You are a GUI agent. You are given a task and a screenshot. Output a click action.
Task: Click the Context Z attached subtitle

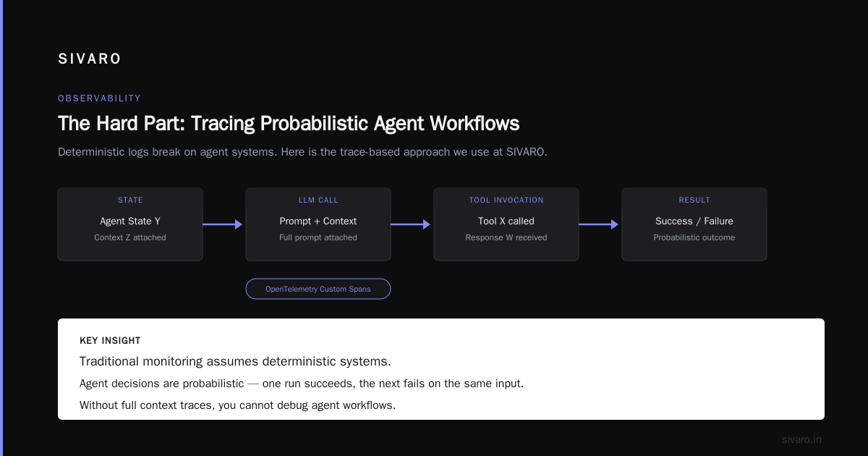pos(130,237)
